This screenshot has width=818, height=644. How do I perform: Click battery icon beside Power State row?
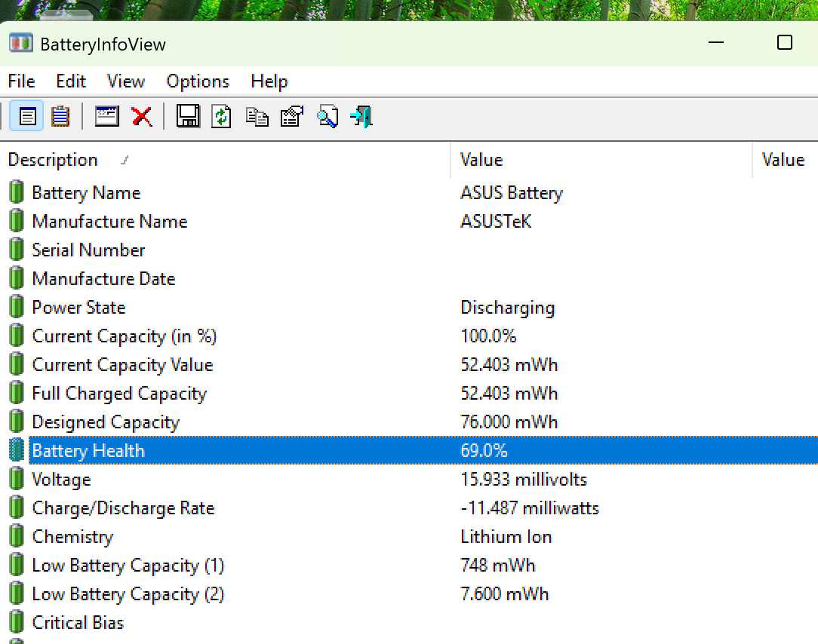coord(17,307)
